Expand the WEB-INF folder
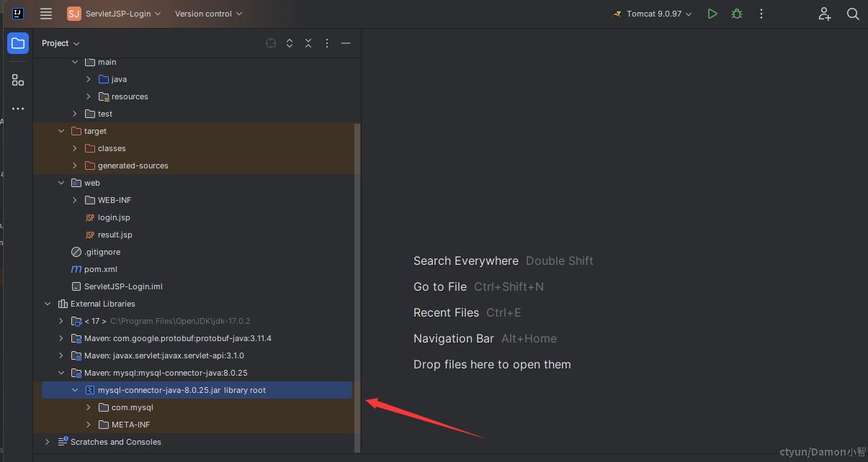This screenshot has width=868, height=462. click(x=75, y=200)
